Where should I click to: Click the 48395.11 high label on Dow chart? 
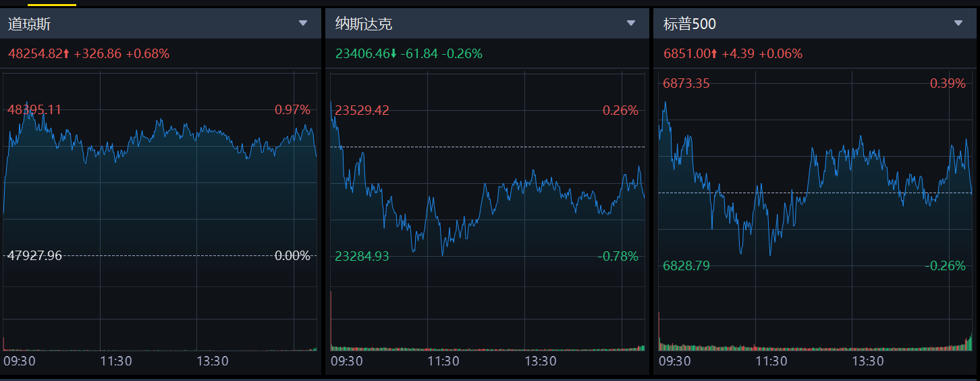click(34, 110)
